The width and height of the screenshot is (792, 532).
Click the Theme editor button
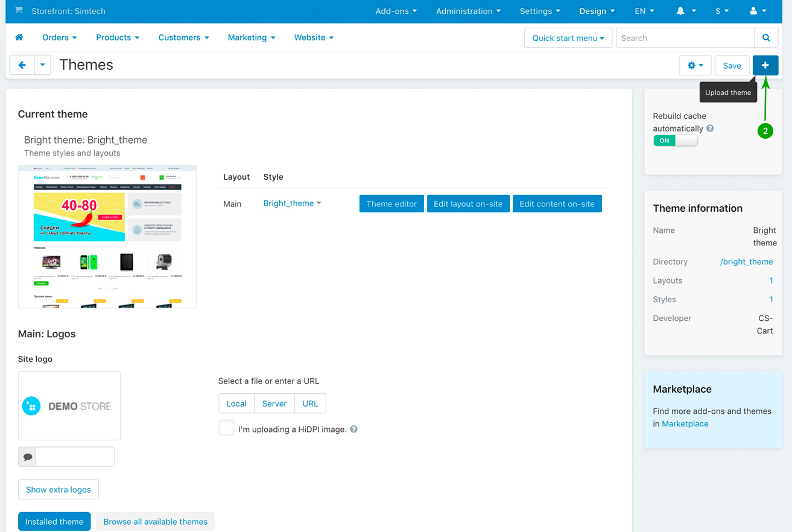(x=391, y=204)
